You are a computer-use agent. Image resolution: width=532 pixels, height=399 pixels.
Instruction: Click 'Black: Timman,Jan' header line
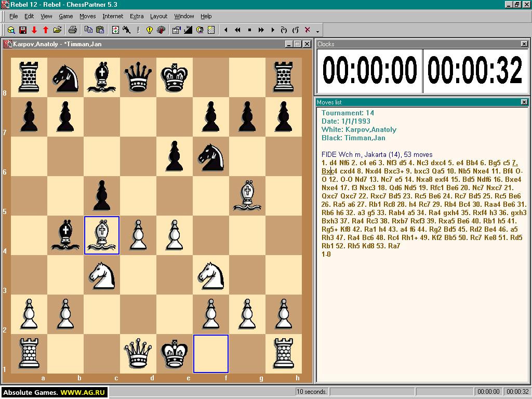353,138
